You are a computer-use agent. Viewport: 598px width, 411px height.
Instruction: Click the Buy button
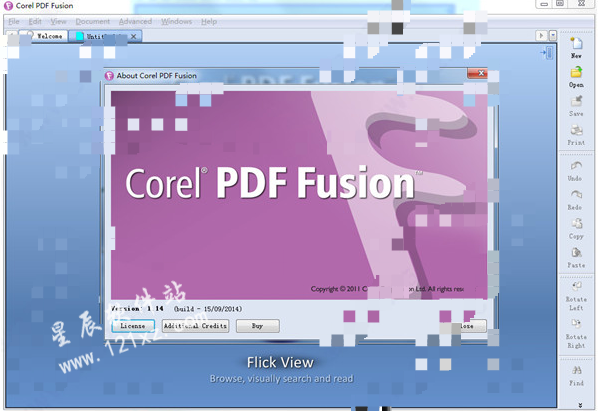(257, 326)
